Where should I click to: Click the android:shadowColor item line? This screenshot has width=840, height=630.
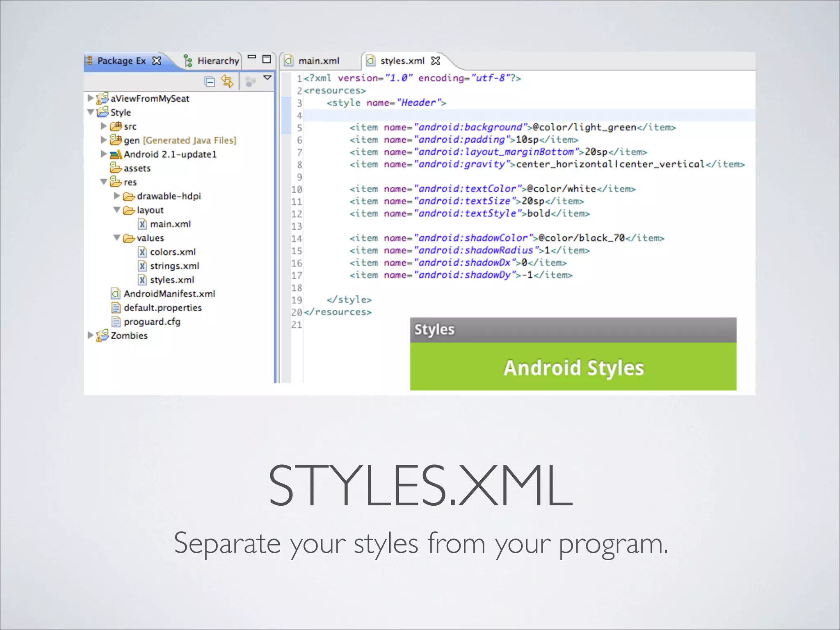(x=507, y=238)
